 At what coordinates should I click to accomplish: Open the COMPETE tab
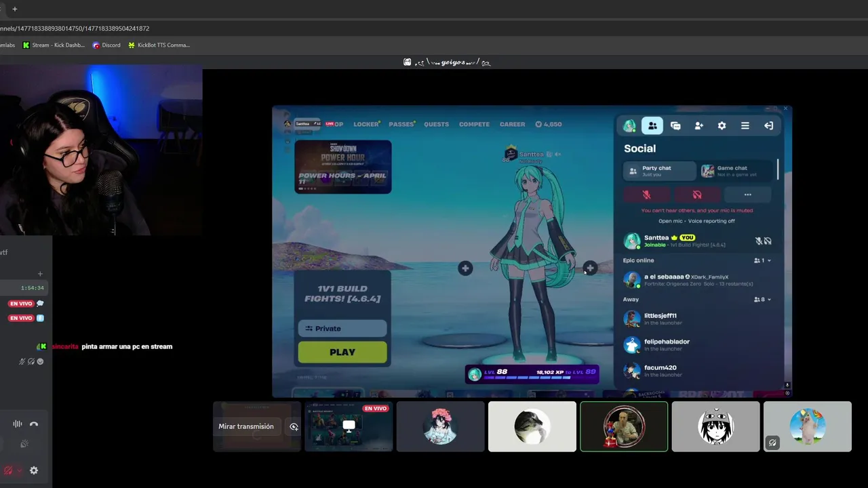[474, 124]
